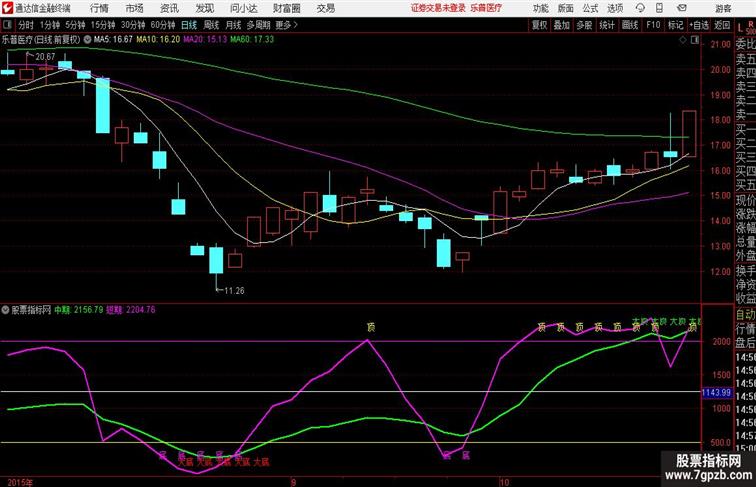This screenshot has width=756, height=487.
Task: Click the 统计 statistics button
Action: coord(607,25)
